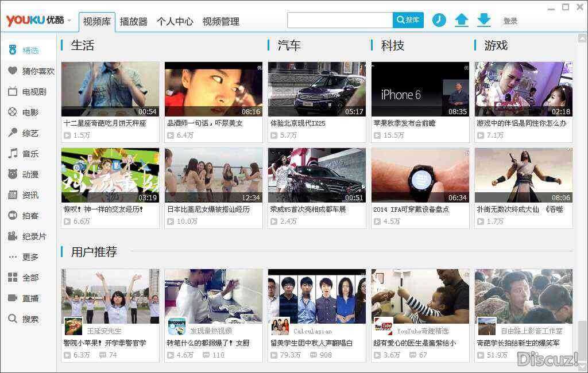Click the upload arrow icon
Viewport: 588px width, 373px height.
(x=462, y=20)
